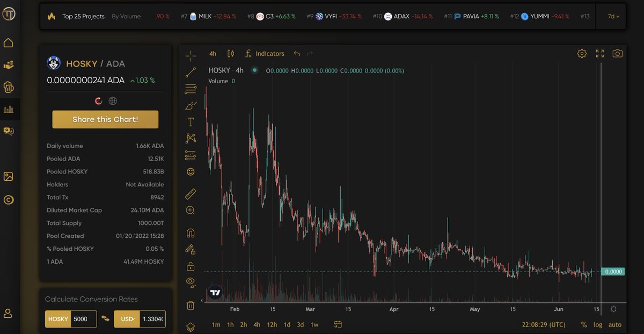The width and height of the screenshot is (644, 334).
Task: Open the USD currency selector
Action: (127, 319)
